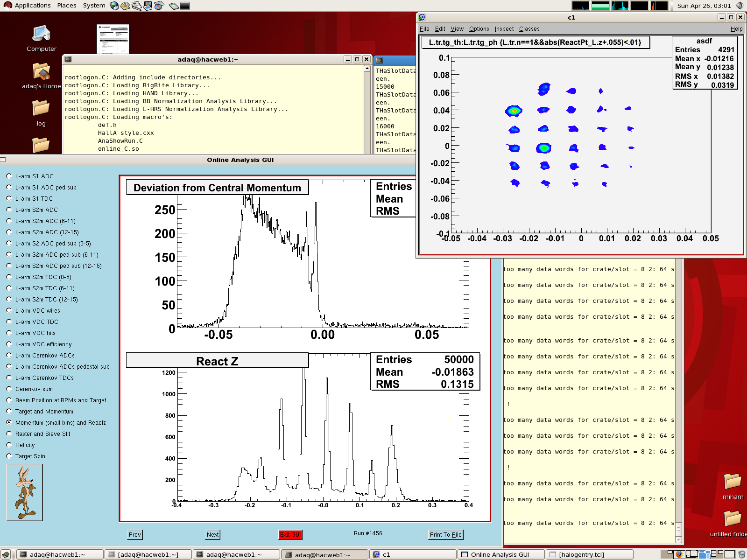Viewport: 747px width, 560px height.
Task: Launch the spreadsheet chart icon in top panel
Action: pos(159,6)
